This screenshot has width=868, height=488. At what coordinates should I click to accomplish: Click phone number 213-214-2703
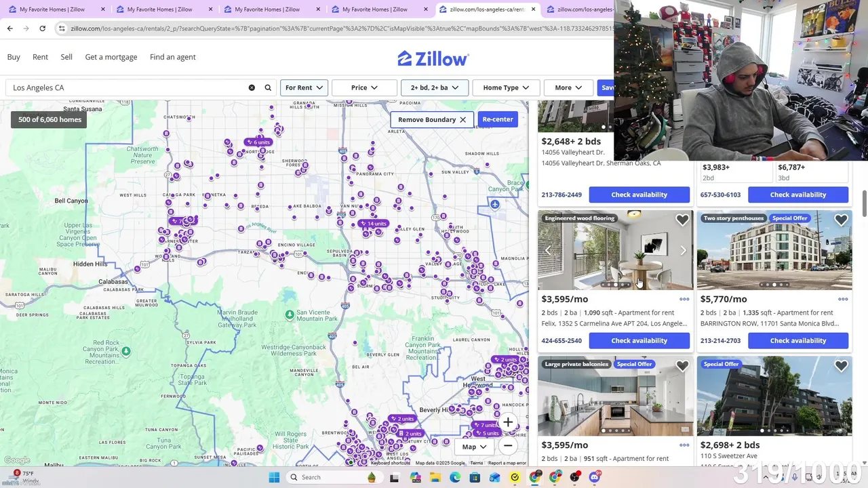(720, 341)
